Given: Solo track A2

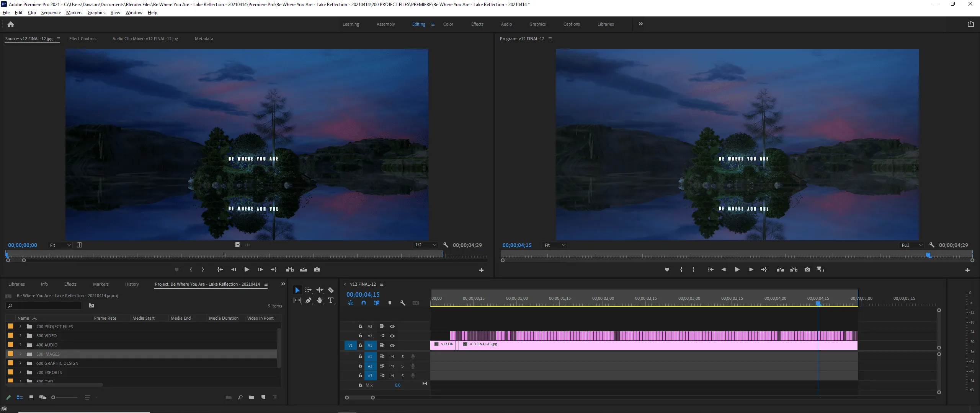Looking at the screenshot, I should pos(402,366).
